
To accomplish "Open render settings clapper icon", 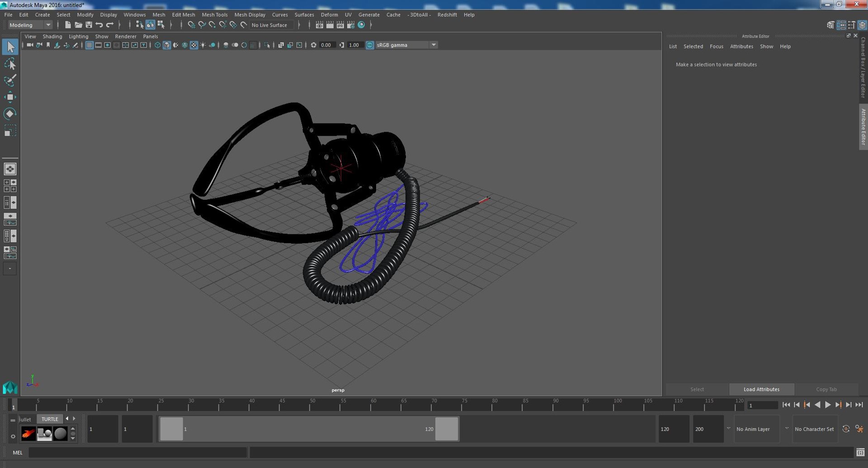I will point(351,25).
